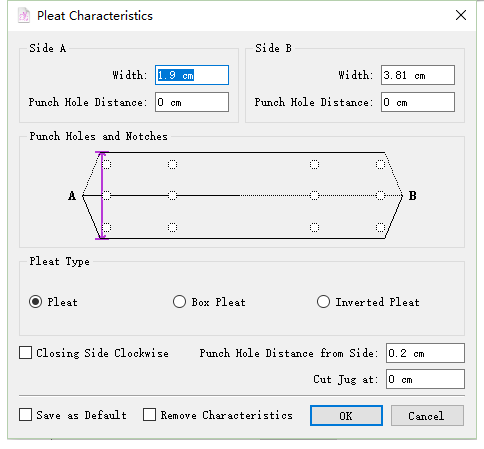The image size is (484, 449).
Task: Click the Punch Hole Distance from Side field
Action: pos(425,353)
